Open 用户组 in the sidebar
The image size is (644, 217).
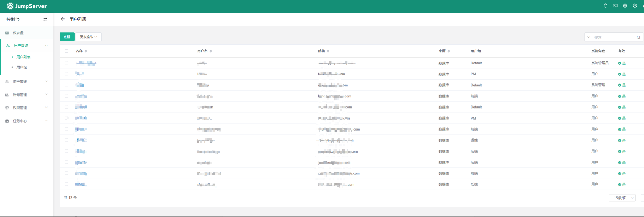pos(22,67)
